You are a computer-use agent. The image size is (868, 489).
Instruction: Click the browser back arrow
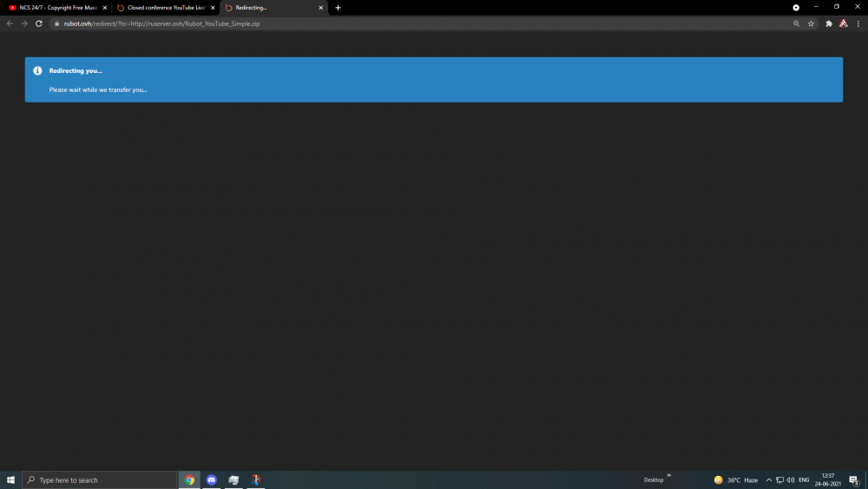[10, 23]
